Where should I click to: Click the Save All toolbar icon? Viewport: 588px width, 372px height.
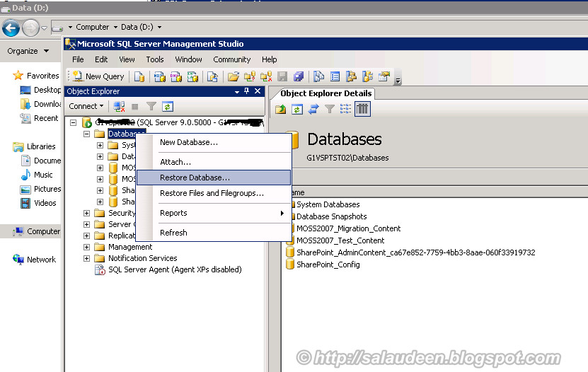[299, 77]
